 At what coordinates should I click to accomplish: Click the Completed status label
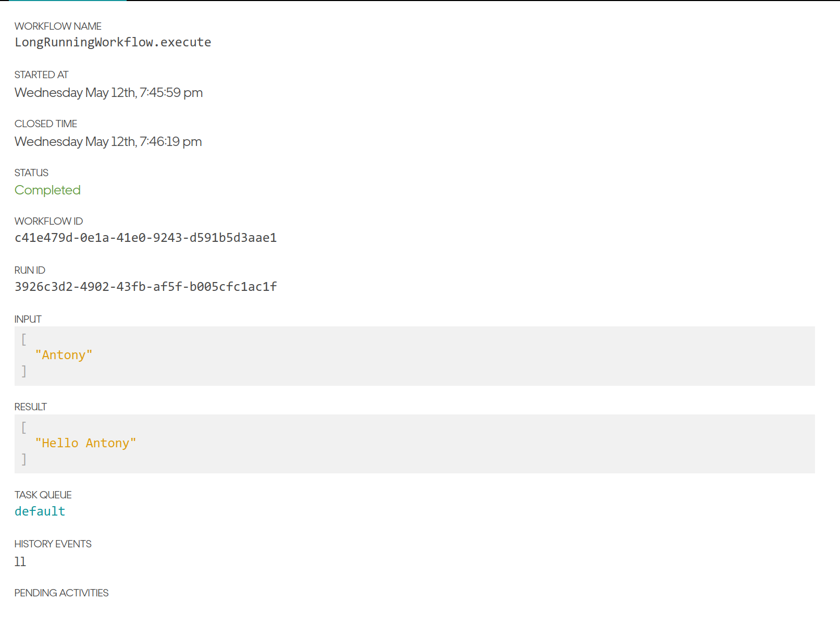(x=47, y=190)
